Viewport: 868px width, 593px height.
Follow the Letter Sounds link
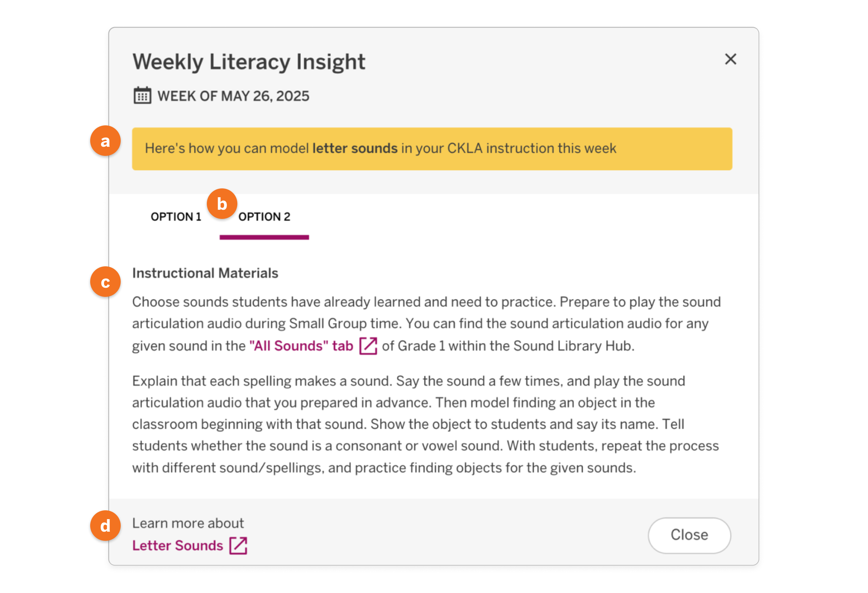(x=178, y=546)
